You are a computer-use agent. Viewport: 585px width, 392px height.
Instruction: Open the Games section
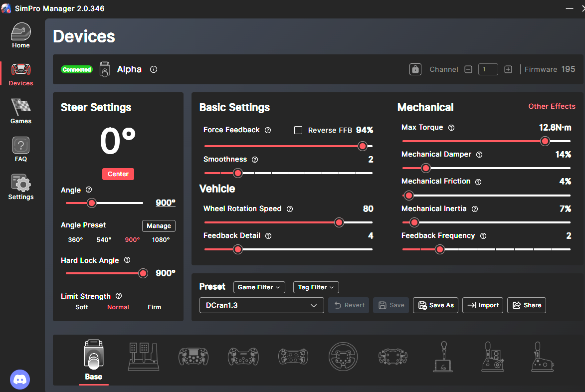point(21,111)
